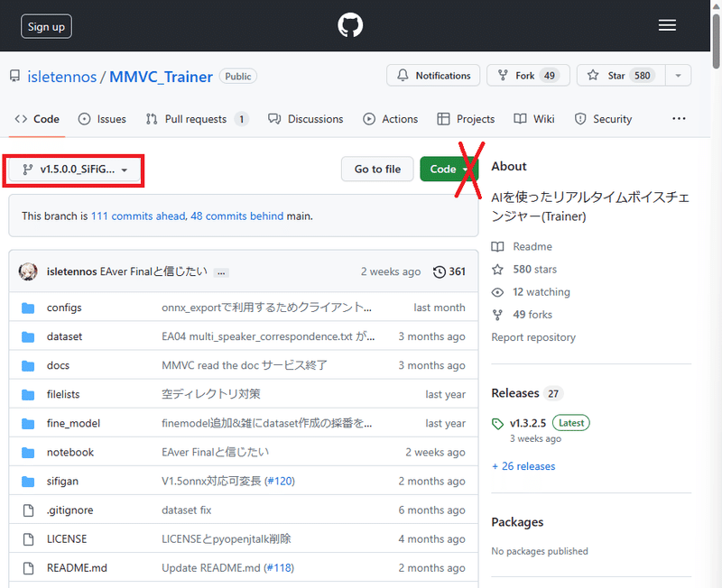Click the sifigan folder icon
This screenshot has height=588, width=722.
pos(28,482)
